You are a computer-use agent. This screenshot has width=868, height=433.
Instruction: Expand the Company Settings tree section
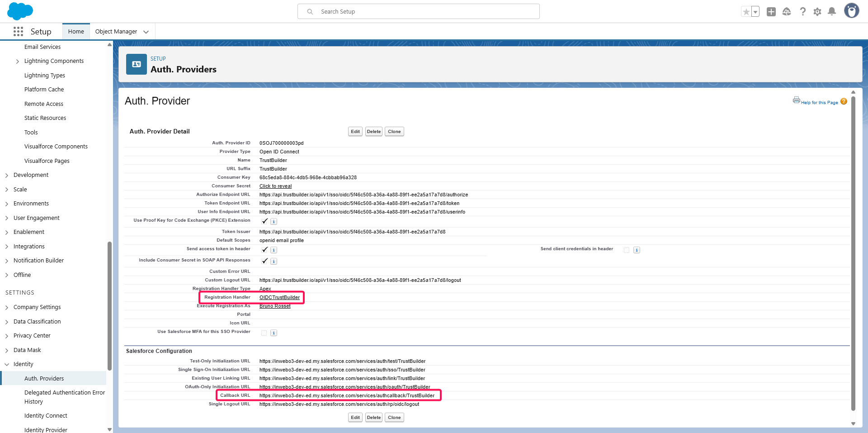coord(7,308)
